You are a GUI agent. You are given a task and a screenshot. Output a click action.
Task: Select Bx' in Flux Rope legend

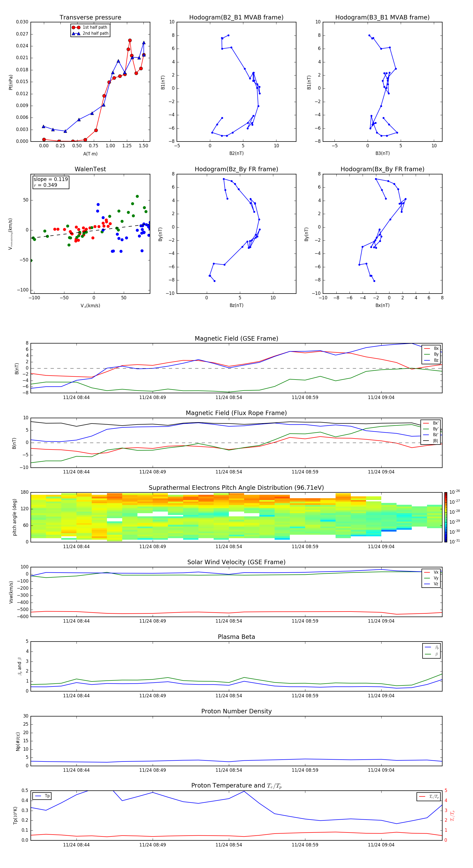(431, 423)
